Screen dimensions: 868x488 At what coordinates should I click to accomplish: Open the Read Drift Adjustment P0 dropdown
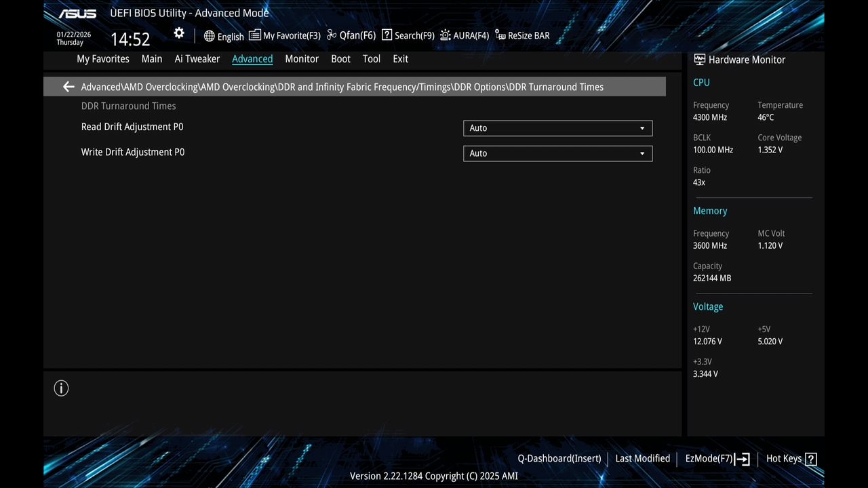tap(557, 128)
